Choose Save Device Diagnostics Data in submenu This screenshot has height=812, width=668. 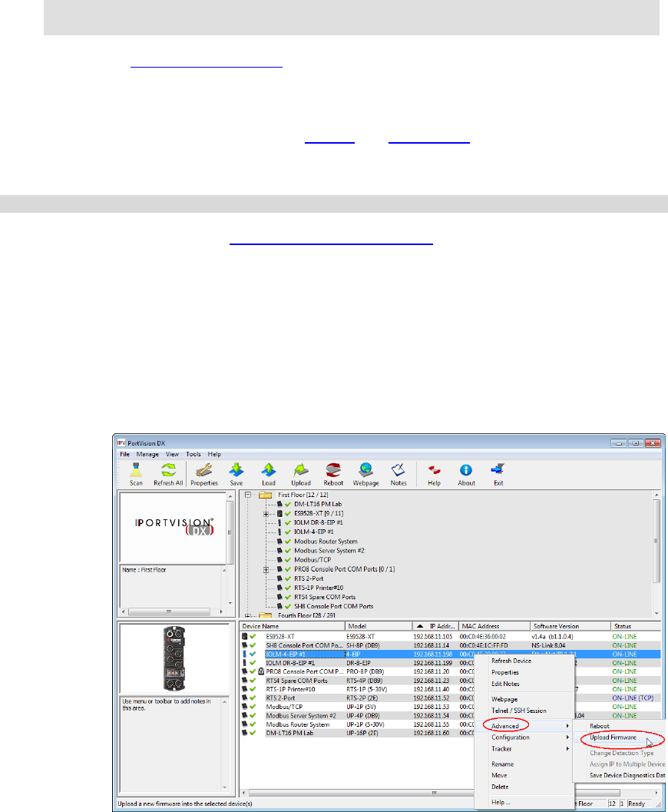point(620,776)
